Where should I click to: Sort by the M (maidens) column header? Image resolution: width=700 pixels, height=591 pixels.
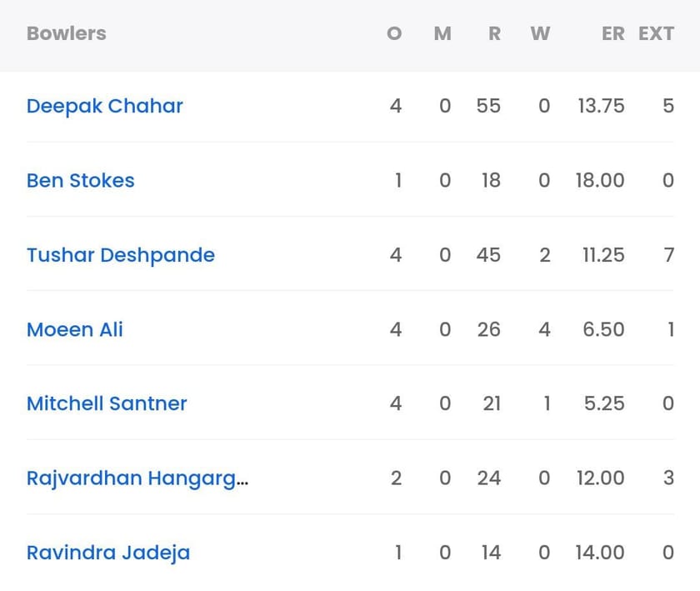click(442, 33)
